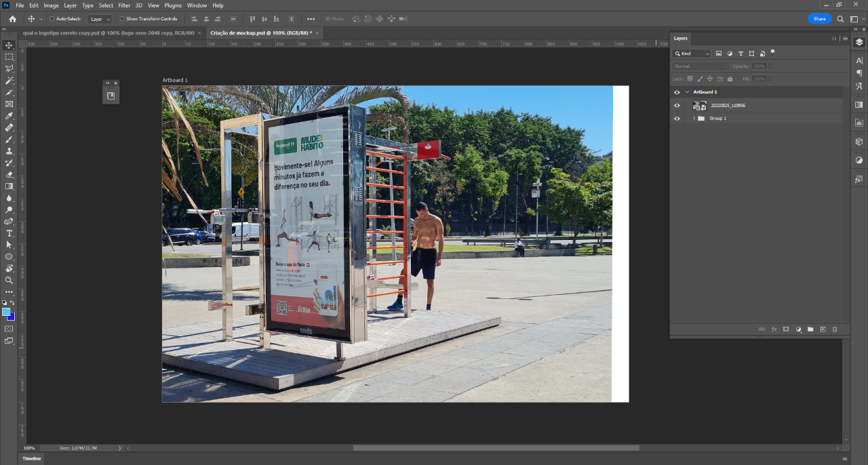Enable the Auto-Select checkbox
Screen dimensions: 868x465
click(52, 19)
